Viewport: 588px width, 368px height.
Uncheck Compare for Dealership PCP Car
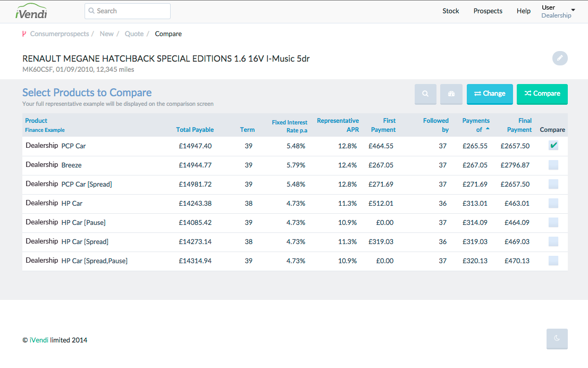point(553,146)
